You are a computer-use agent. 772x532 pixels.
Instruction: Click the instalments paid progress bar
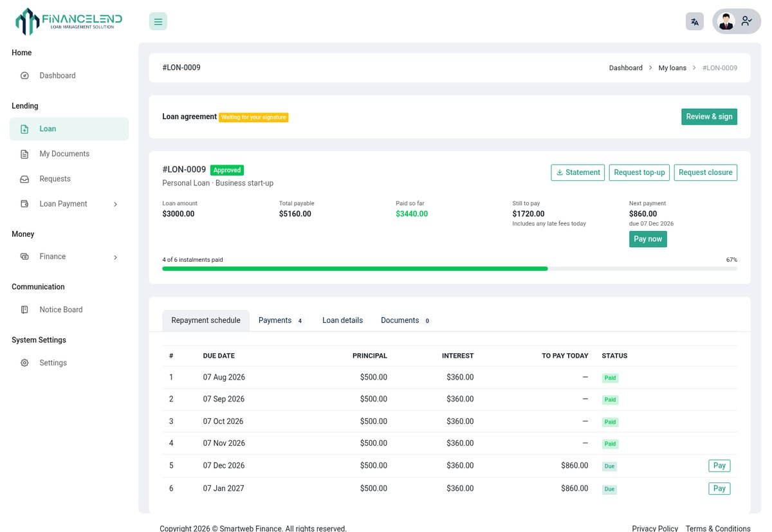tap(450, 269)
